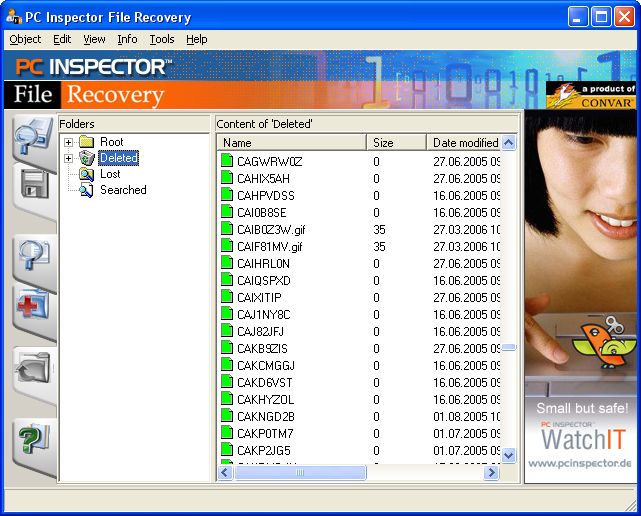Select the Lost folder label
The image size is (641, 516).
[x=110, y=174]
